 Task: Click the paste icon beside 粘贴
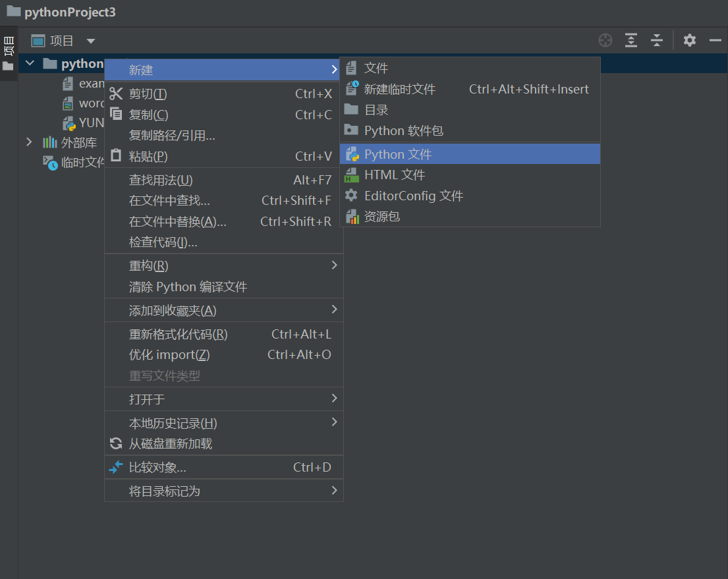116,156
